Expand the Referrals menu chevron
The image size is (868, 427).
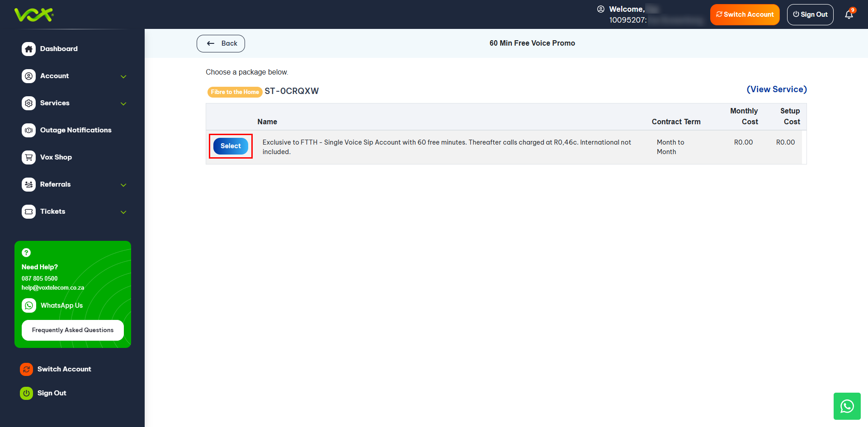[x=123, y=185]
